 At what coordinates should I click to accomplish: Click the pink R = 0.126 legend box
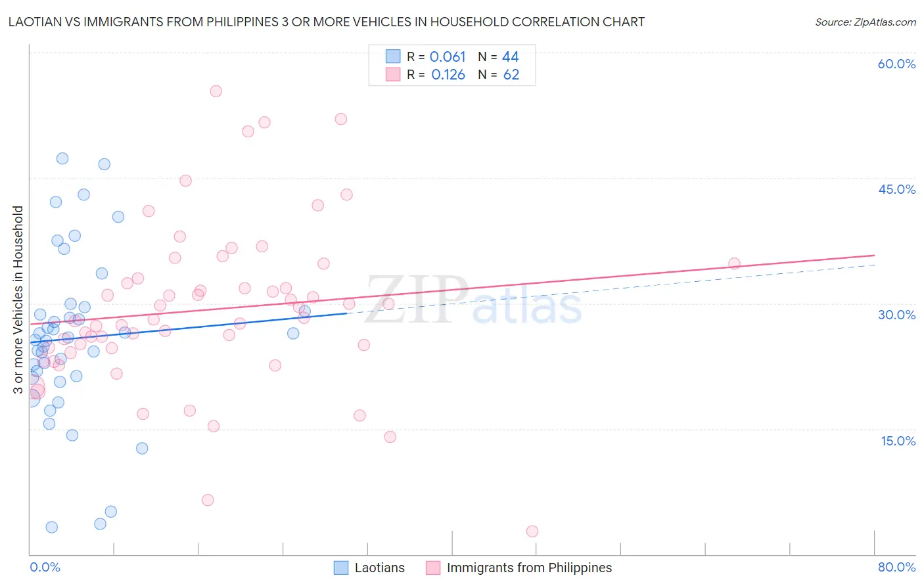click(392, 74)
